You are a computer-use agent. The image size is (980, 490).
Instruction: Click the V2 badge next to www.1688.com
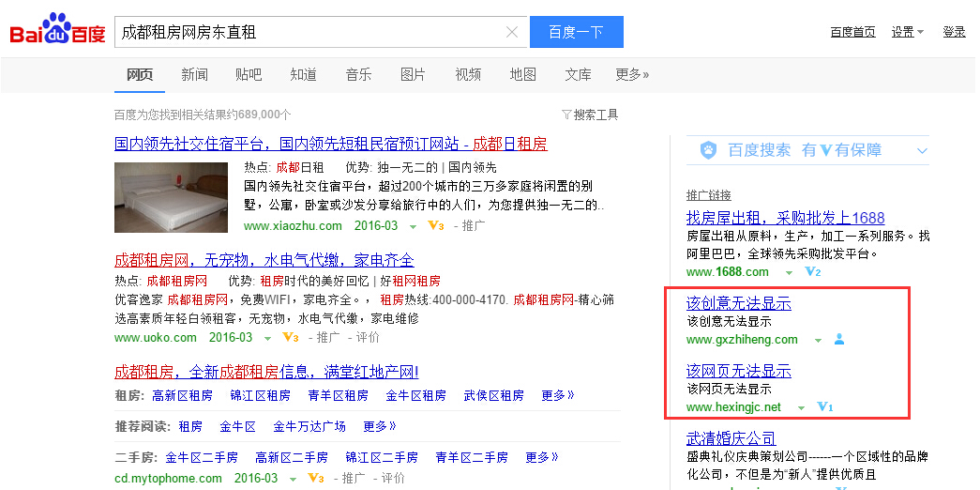pos(812,271)
